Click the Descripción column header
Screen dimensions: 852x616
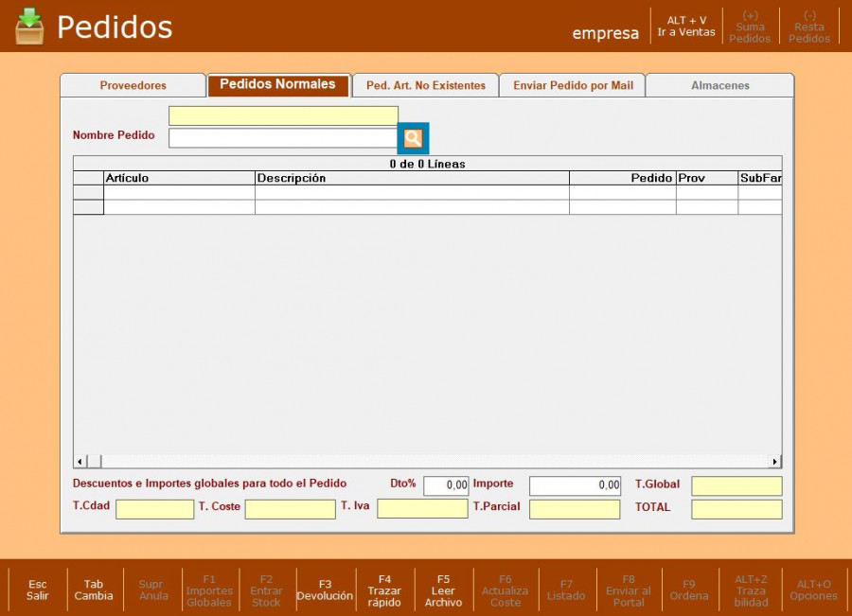tap(412, 178)
